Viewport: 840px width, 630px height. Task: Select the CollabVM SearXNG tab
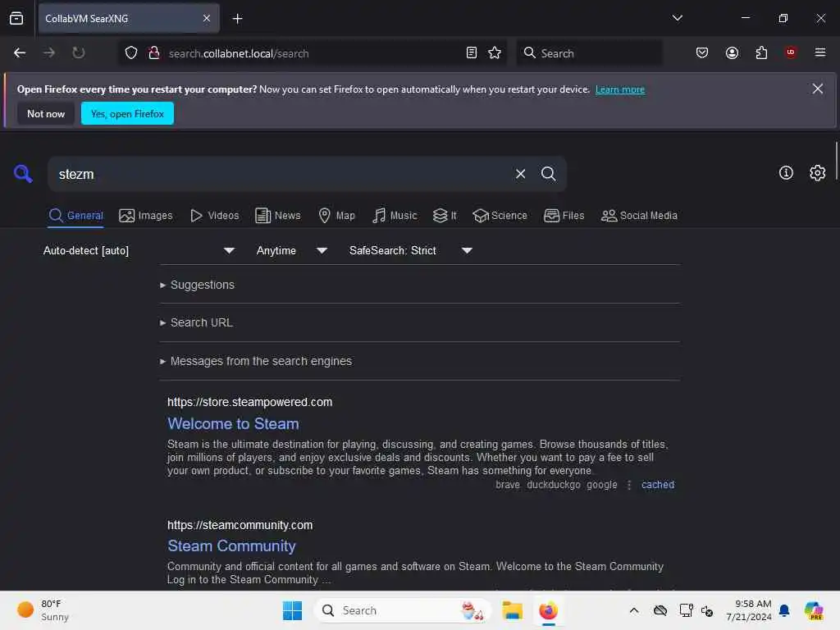coord(129,19)
